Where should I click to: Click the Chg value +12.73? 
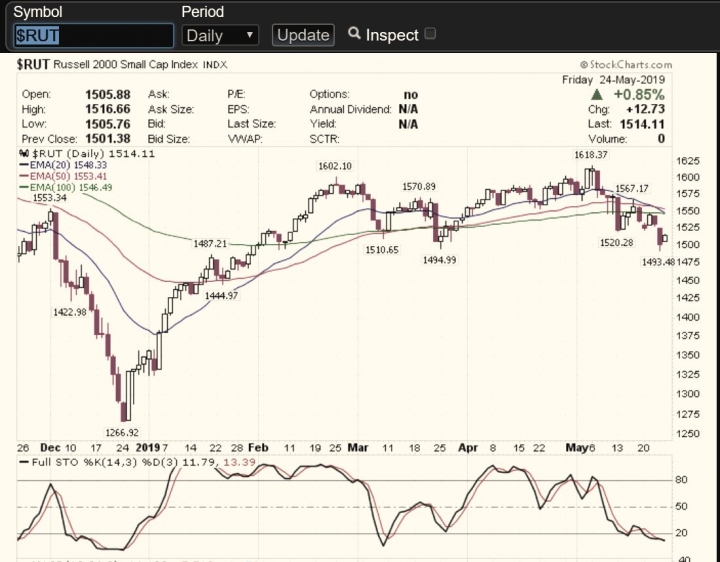[x=645, y=109]
